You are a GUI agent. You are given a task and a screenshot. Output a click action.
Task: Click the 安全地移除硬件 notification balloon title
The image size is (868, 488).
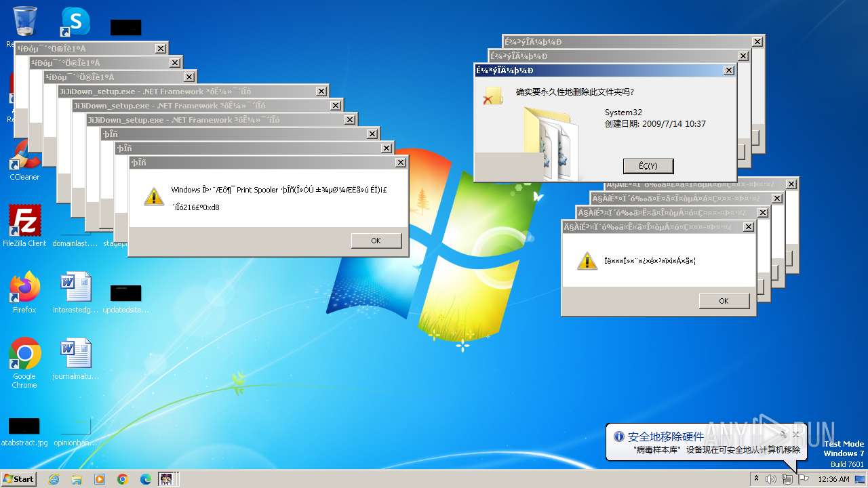tap(666, 436)
